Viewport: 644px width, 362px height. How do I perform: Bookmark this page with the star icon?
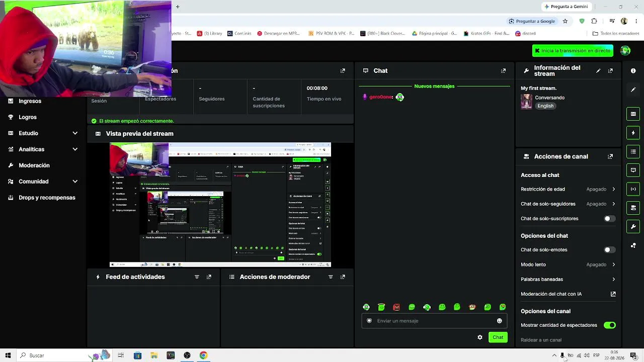[565, 21]
